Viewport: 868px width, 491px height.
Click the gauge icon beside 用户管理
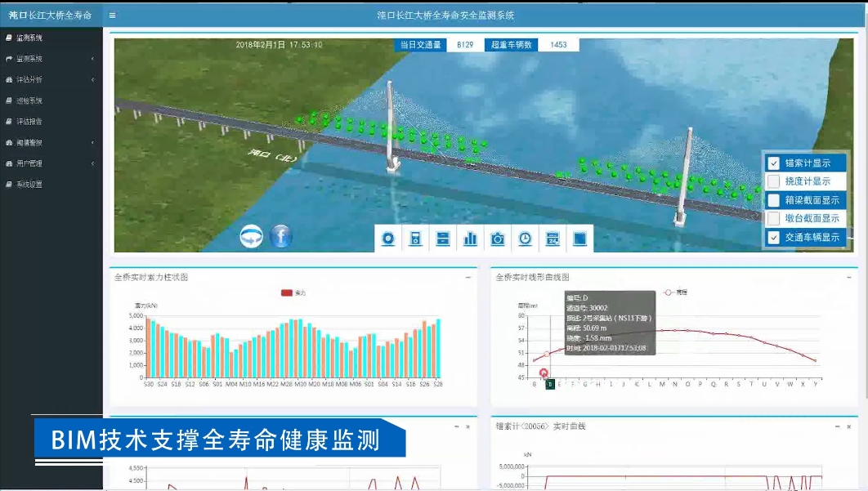tap(9, 163)
